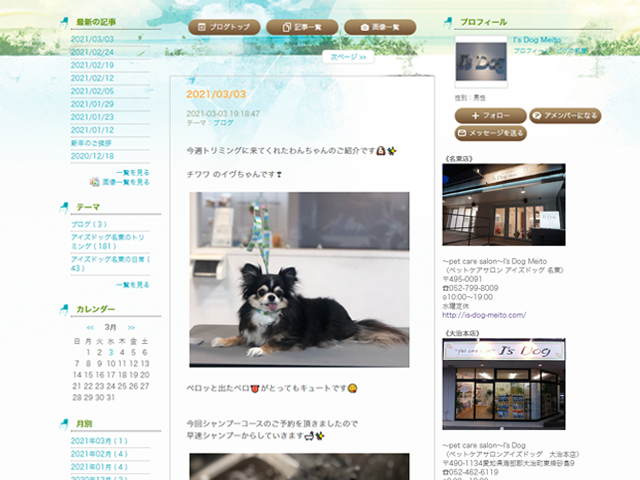This screenshot has width=640, height=480.
Task: Visit the is-dog-meito.com website link
Action: pyautogui.click(x=484, y=315)
